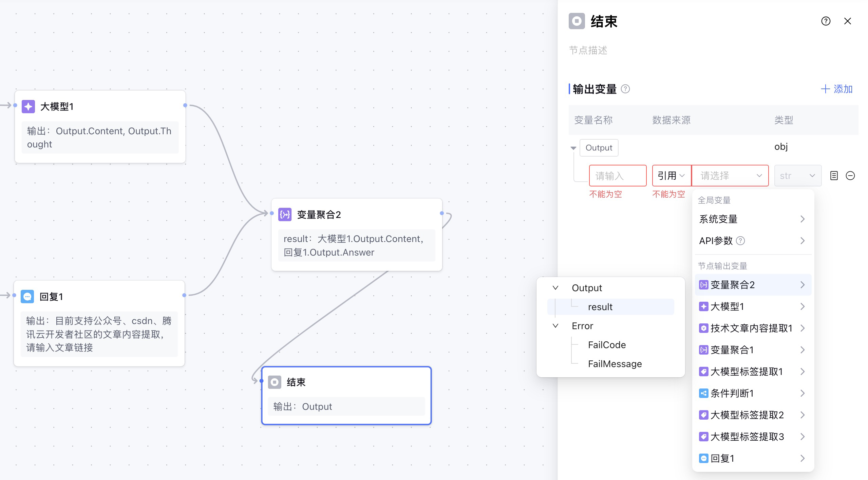This screenshot has height=480, width=868.
Task: Click the 添加 button to add a variable
Action: pos(837,89)
